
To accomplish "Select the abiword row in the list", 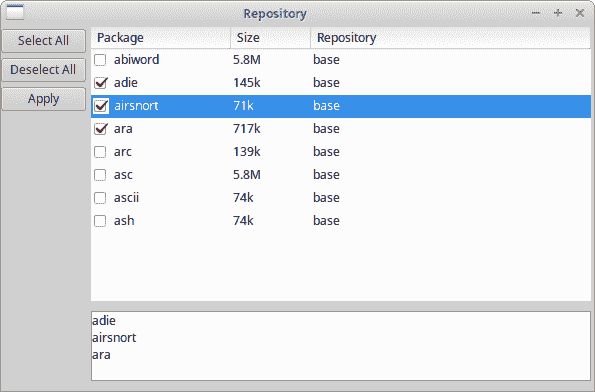I will (341, 60).
